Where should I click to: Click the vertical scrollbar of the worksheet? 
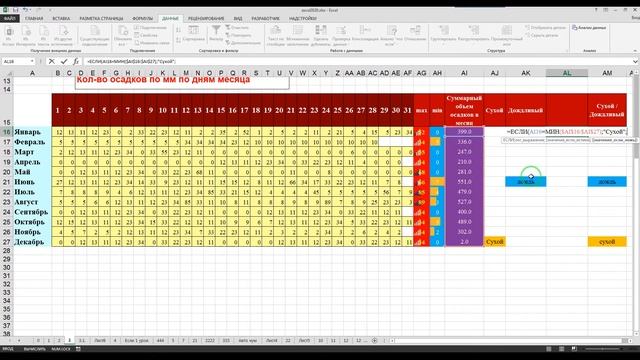(636, 204)
